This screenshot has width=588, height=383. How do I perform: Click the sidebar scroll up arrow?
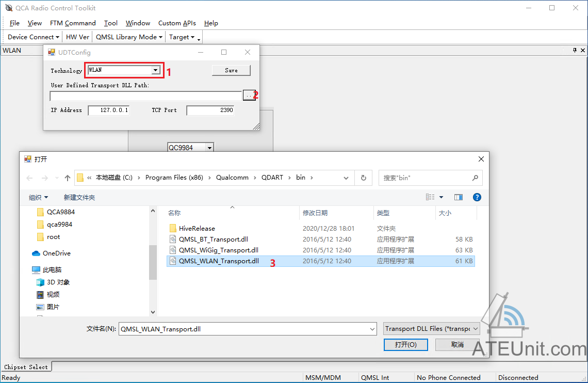[153, 211]
